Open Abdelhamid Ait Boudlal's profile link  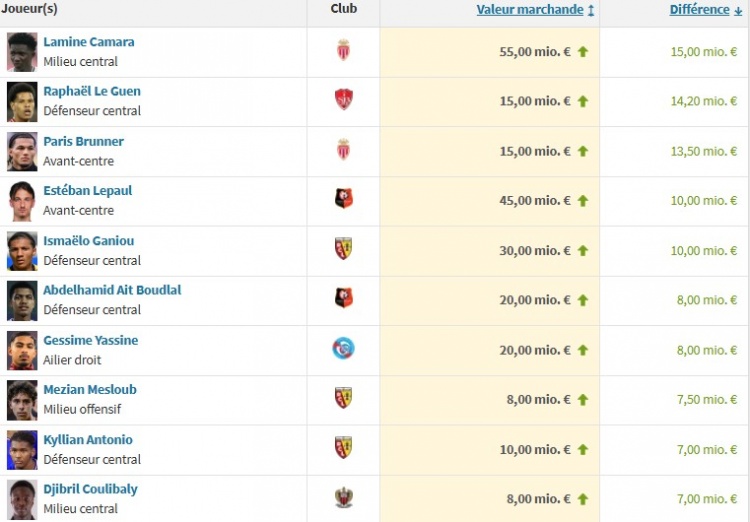tap(112, 290)
